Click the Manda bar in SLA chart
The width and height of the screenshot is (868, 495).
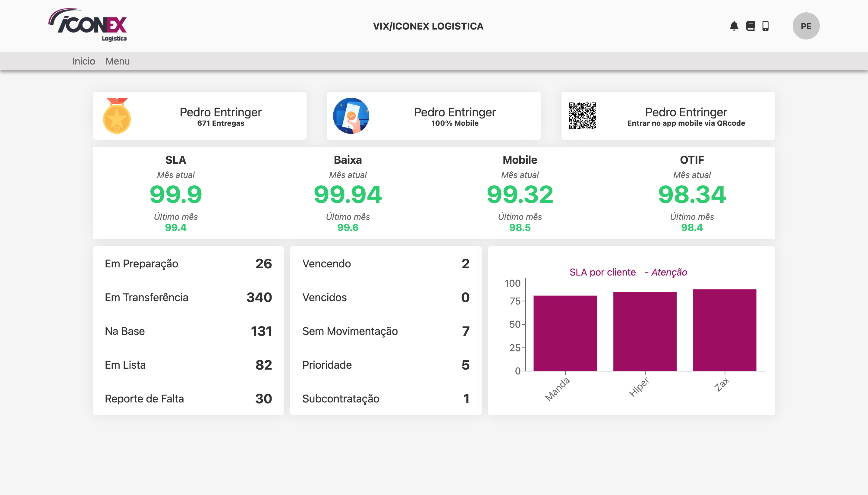point(565,333)
